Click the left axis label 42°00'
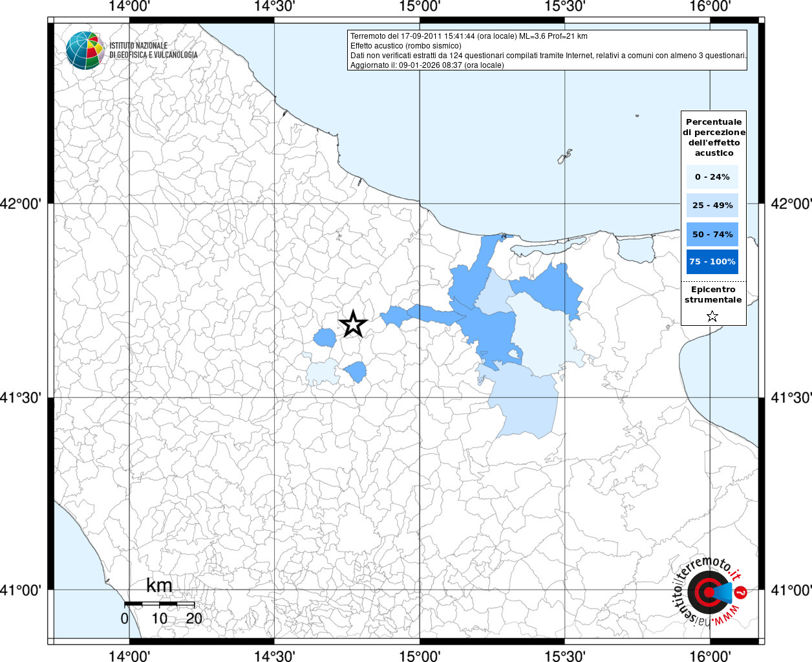This screenshot has height=662, width=812. [21, 204]
